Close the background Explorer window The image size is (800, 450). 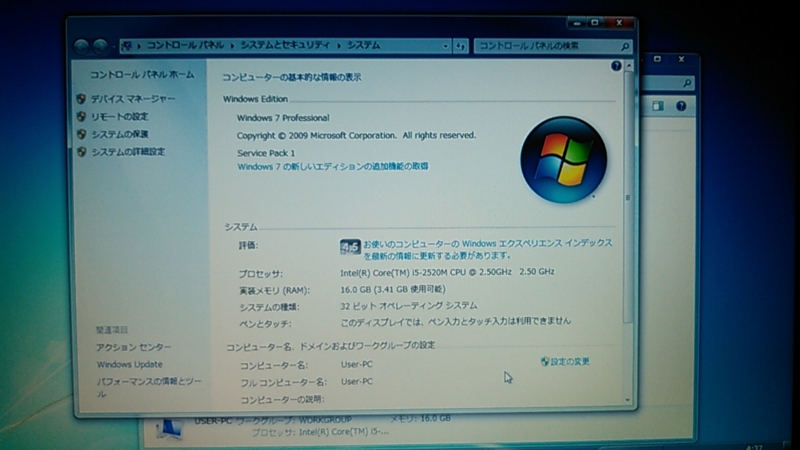point(681,59)
